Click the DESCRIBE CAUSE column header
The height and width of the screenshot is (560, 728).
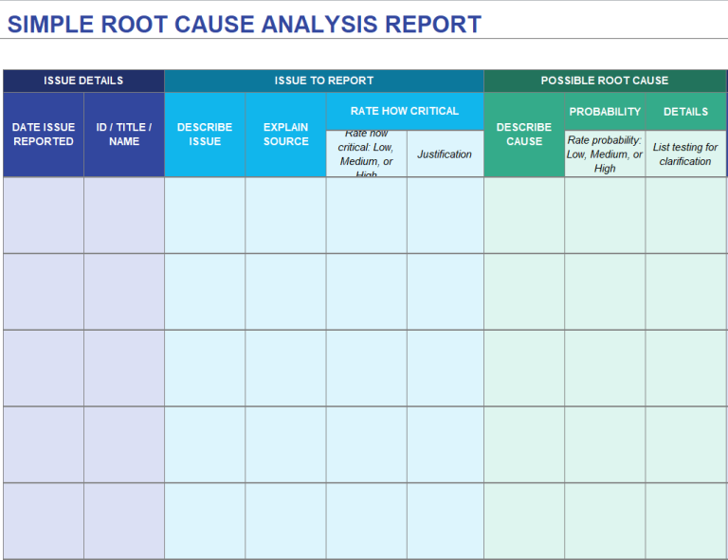524,135
